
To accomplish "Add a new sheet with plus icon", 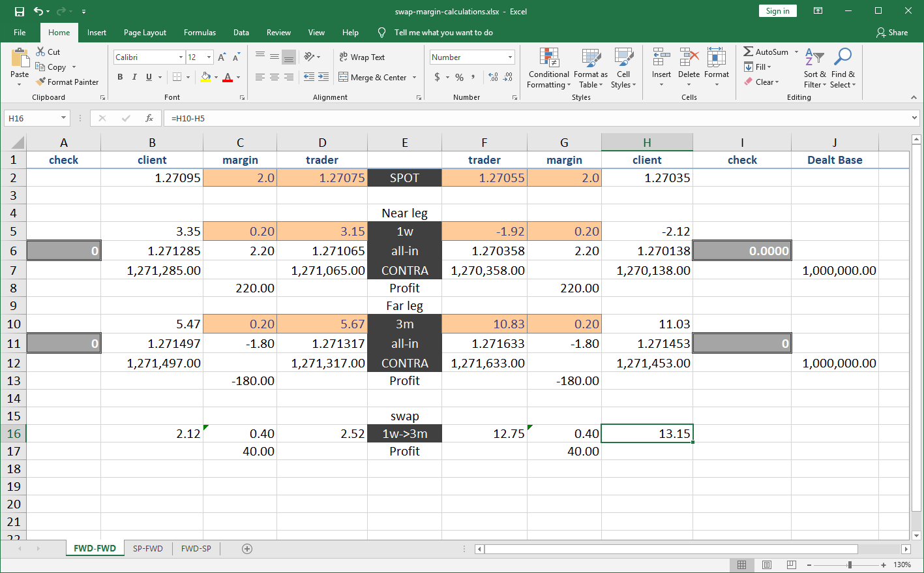I will [247, 549].
